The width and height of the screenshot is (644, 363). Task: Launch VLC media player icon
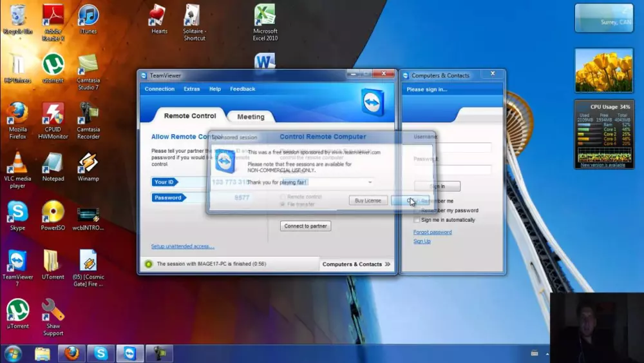coord(17,170)
